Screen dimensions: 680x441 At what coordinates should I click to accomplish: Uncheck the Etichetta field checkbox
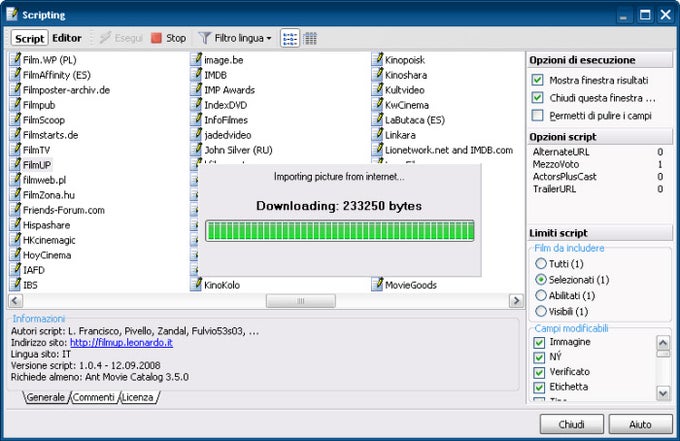(x=539, y=387)
